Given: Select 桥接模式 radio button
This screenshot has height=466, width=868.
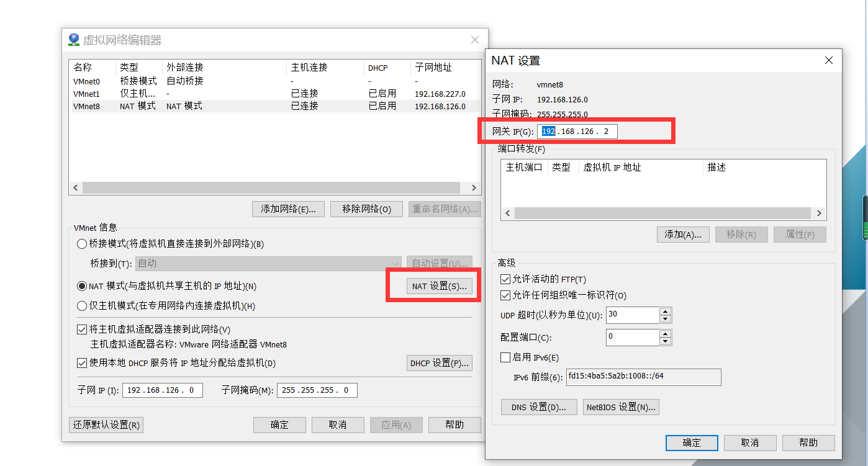Looking at the screenshot, I should pyautogui.click(x=82, y=244).
